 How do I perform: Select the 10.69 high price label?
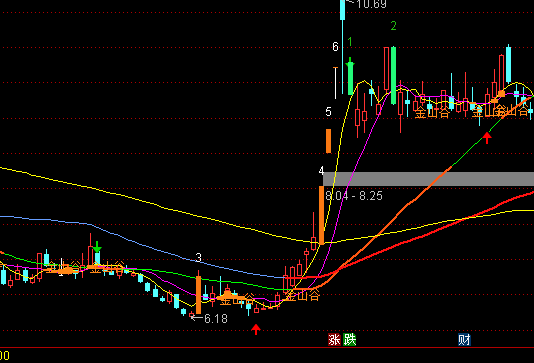371,4
